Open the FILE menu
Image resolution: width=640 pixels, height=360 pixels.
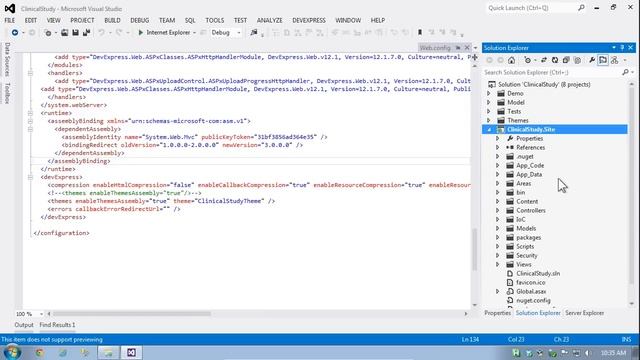(x=9, y=20)
